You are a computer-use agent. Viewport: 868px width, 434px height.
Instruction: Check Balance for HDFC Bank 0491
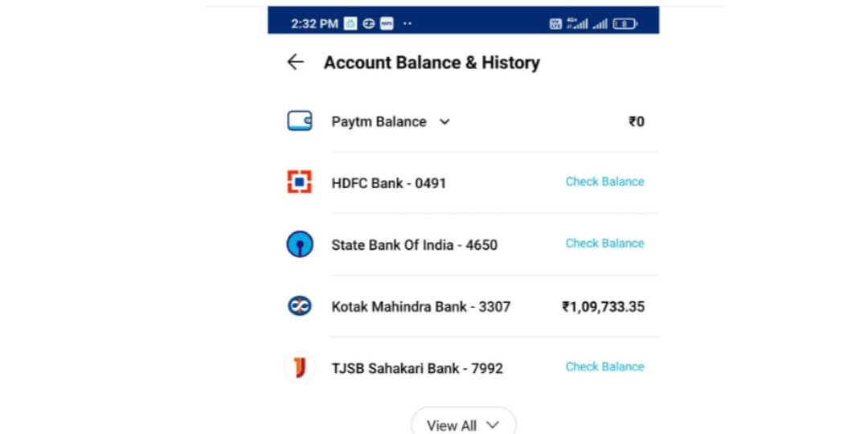(x=604, y=182)
